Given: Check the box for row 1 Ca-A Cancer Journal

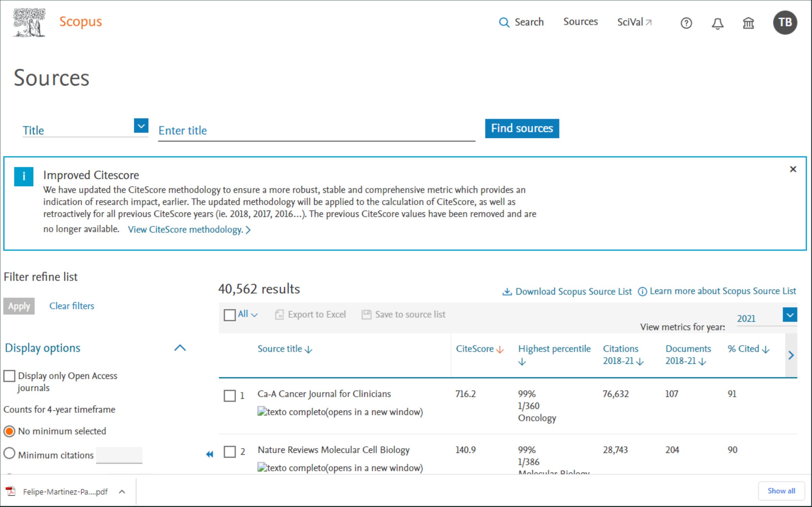Looking at the screenshot, I should [229, 396].
